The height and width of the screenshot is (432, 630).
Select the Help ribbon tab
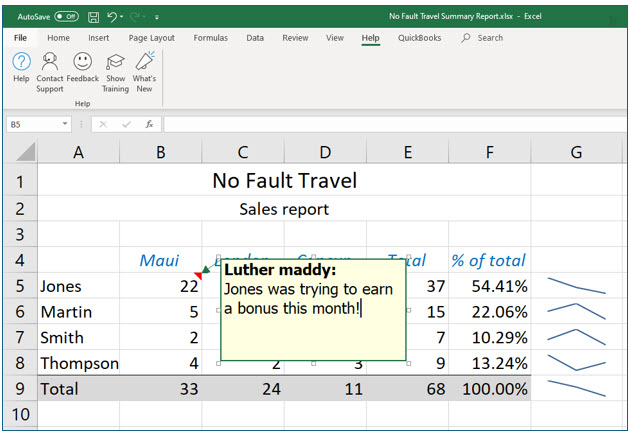tap(370, 38)
